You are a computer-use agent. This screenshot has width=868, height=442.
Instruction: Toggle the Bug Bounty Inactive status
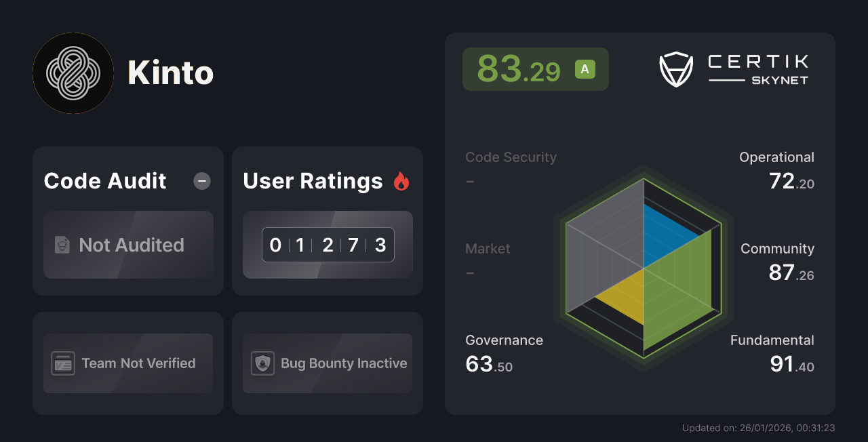(x=327, y=363)
